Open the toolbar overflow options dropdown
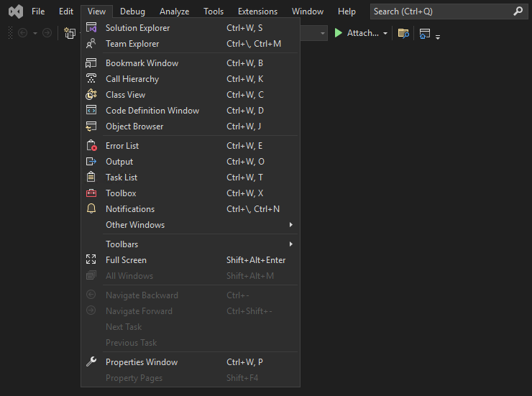Screen dimensions: 532x396 pyautogui.click(x=438, y=37)
